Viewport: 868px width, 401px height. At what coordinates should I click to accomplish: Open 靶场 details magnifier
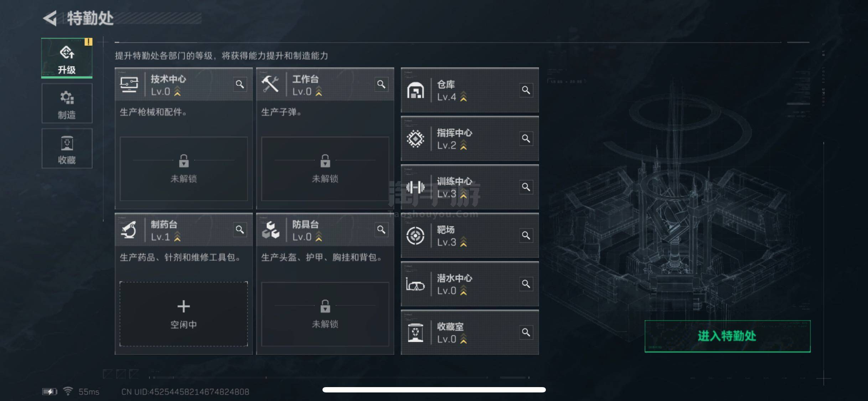click(x=526, y=235)
